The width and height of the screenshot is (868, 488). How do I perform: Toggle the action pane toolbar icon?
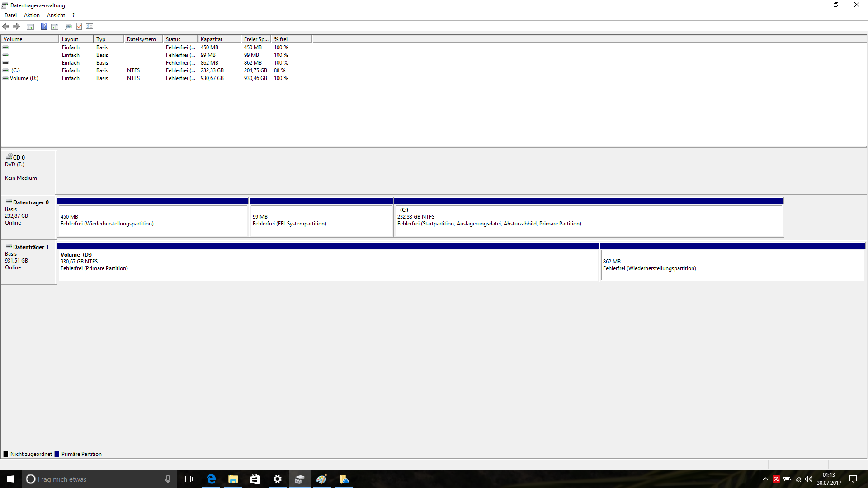click(x=55, y=27)
